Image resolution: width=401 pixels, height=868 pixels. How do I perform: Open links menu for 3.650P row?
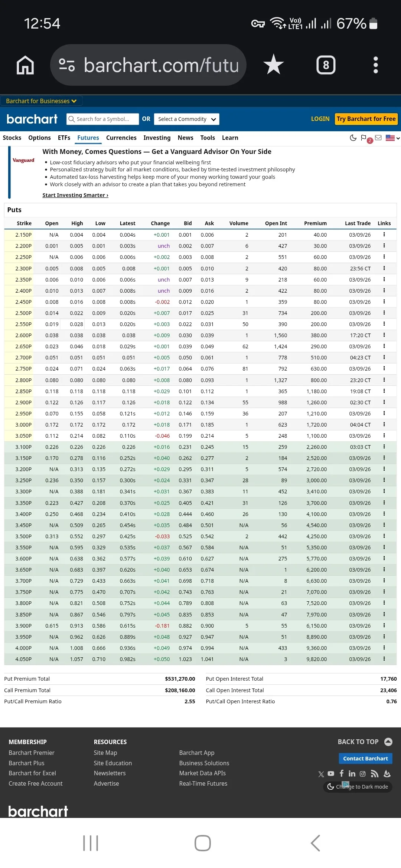[x=384, y=569]
